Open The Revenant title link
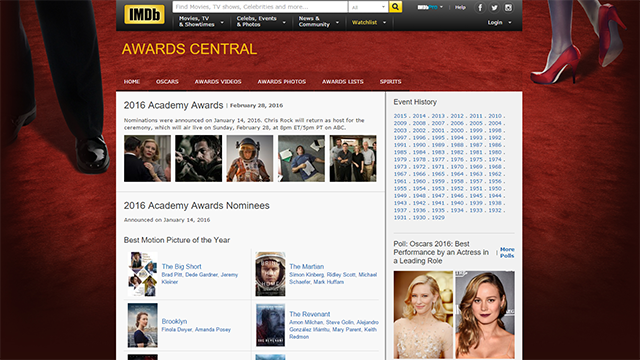Viewport: 640px width, 360px height. pyautogui.click(x=310, y=314)
